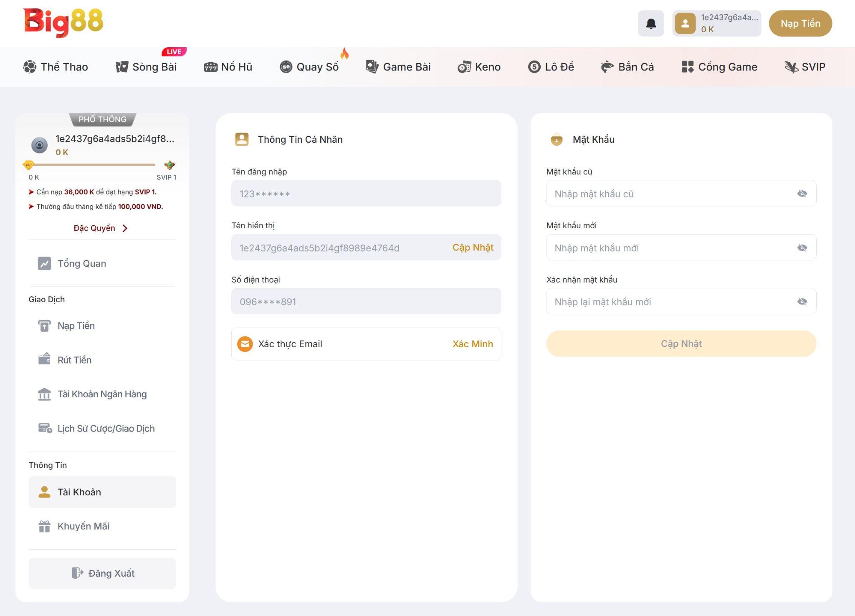The image size is (855, 616).
Task: Toggle visibility of new password field
Action: pos(802,248)
